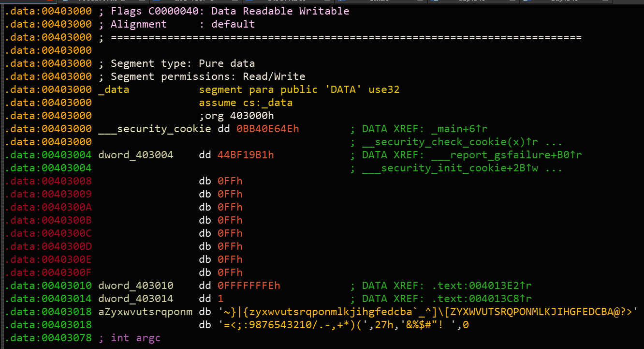Click the string starting with '~}|{zyxwvuts
The height and width of the screenshot is (349, 644).
(x=428, y=312)
